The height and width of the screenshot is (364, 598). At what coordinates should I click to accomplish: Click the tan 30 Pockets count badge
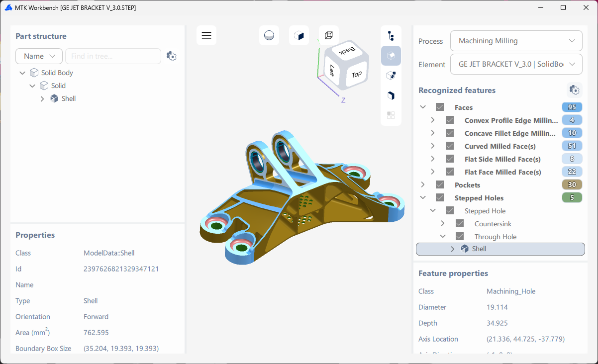point(572,185)
